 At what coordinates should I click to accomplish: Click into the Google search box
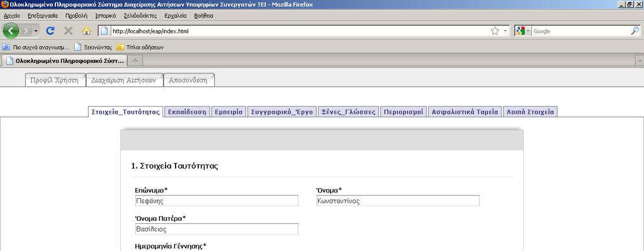point(581,31)
